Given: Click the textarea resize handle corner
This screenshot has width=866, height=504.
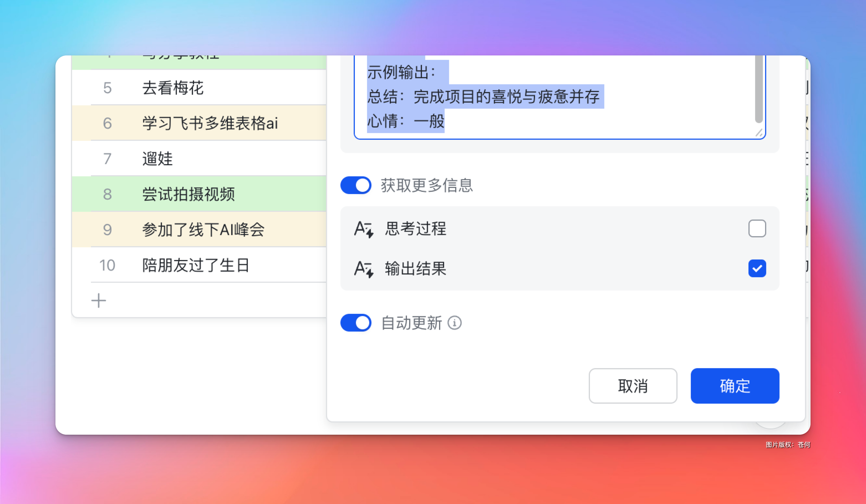Looking at the screenshot, I should [x=759, y=133].
